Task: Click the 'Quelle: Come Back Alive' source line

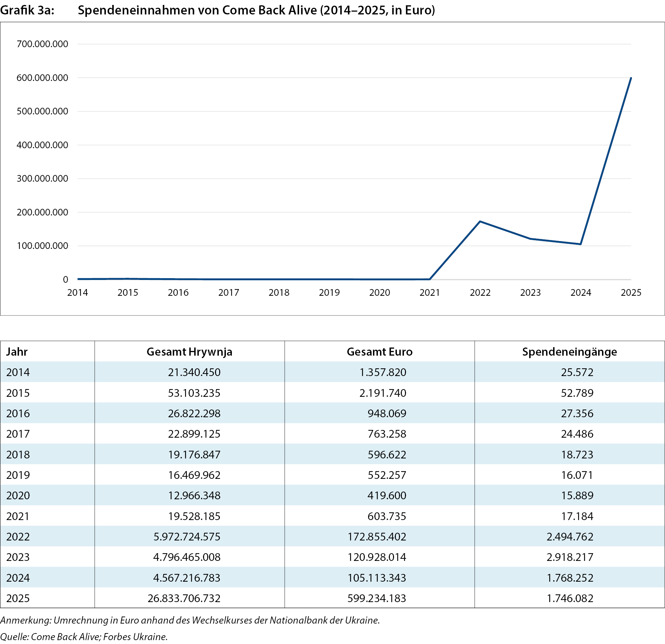Action: [x=84, y=637]
